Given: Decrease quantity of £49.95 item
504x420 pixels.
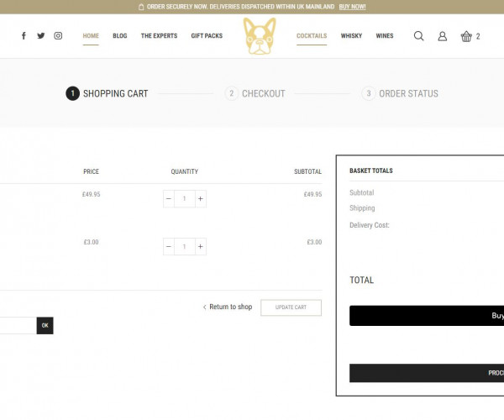Looking at the screenshot, I should point(169,199).
